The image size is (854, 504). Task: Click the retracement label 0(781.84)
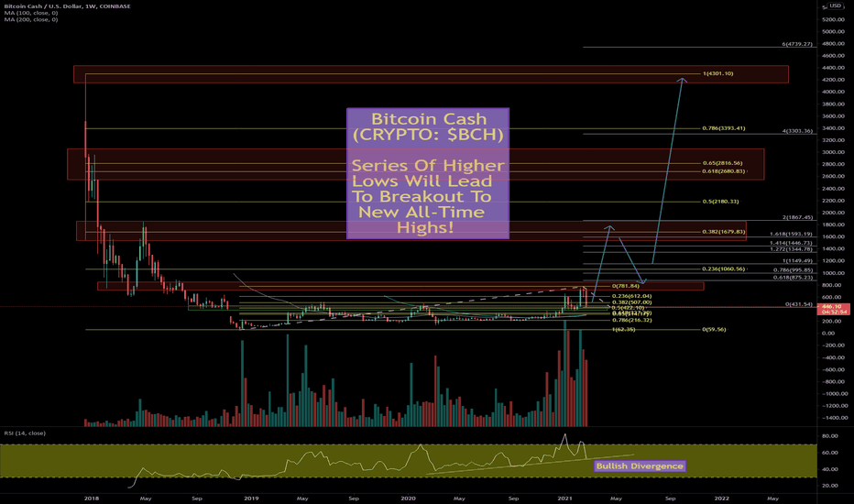[625, 286]
